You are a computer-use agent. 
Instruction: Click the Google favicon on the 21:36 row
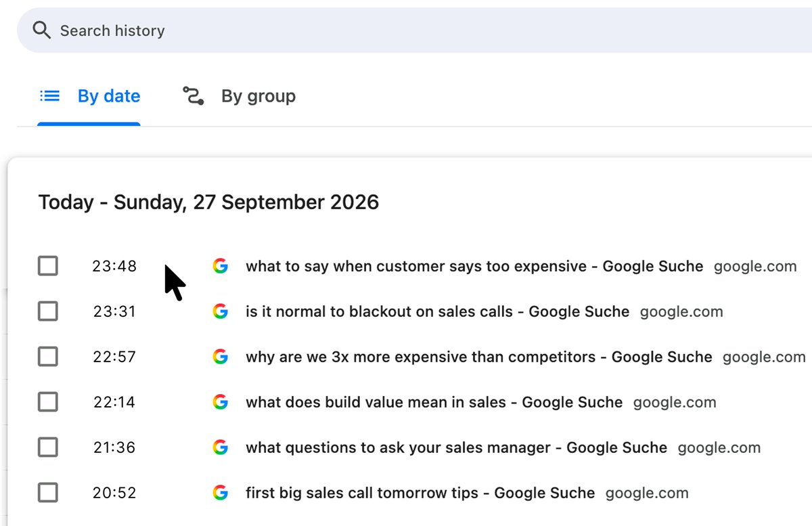[220, 447]
